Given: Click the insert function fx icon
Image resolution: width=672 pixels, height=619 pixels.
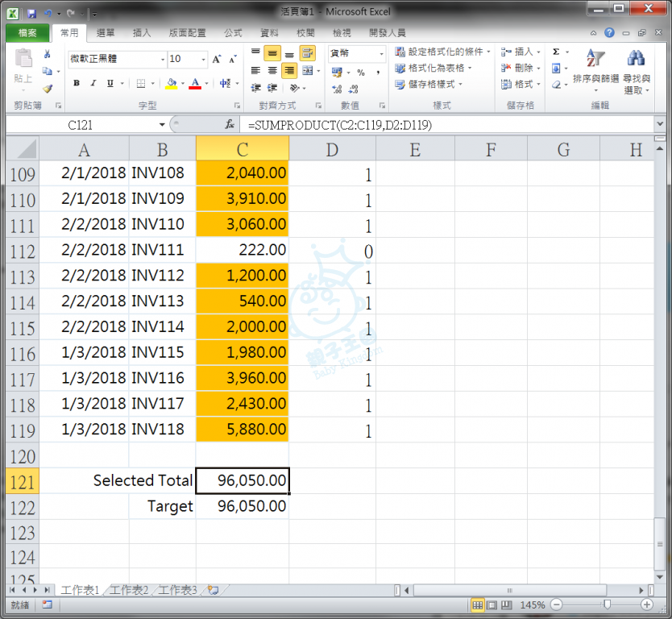Looking at the screenshot, I should pyautogui.click(x=230, y=125).
